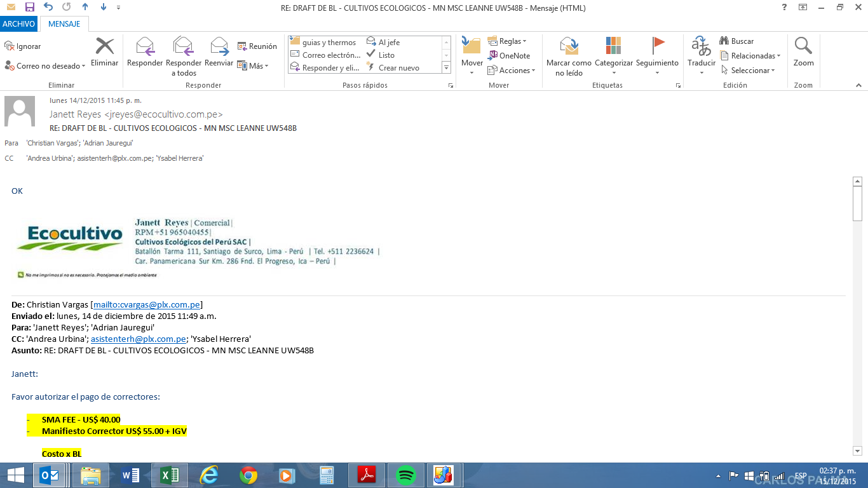The width and height of the screenshot is (868, 488).
Task: Open Spotify from the taskbar
Action: point(405,475)
